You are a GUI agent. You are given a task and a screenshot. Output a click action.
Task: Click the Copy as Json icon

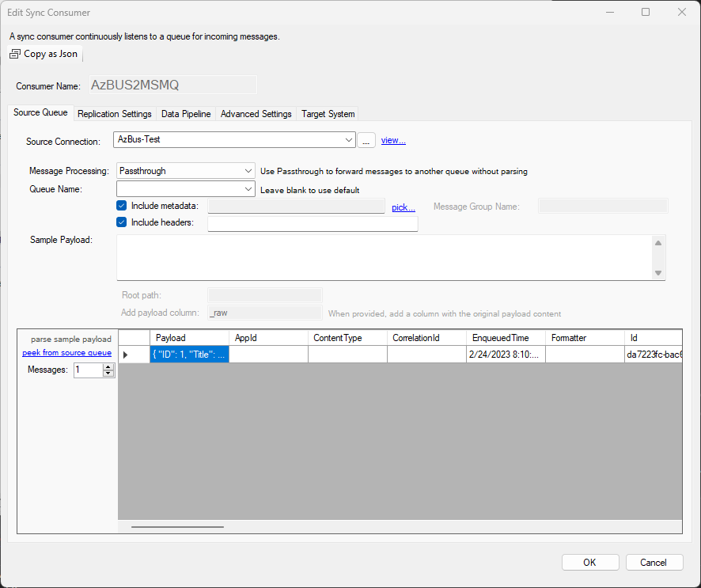[15, 54]
